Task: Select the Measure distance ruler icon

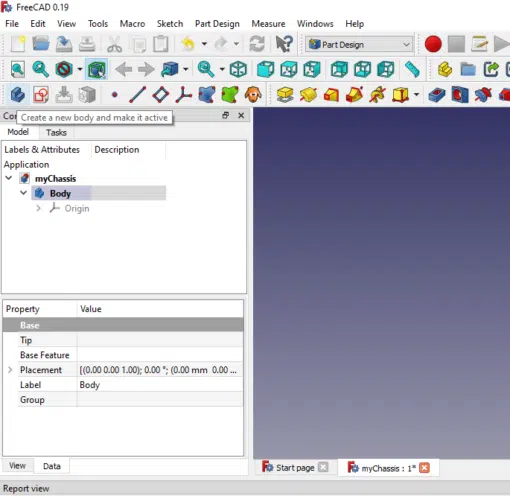Action: click(412, 70)
